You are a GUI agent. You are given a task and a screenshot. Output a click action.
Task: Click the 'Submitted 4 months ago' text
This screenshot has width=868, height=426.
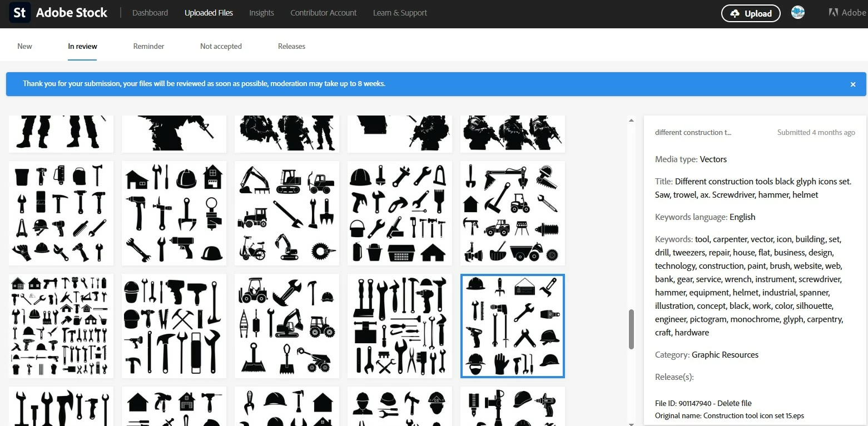816,132
